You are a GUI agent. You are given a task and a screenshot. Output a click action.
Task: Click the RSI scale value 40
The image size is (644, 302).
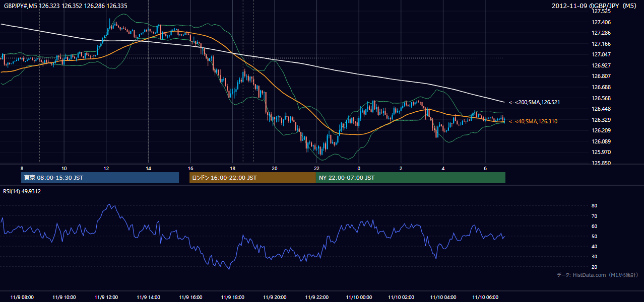[x=594, y=246]
